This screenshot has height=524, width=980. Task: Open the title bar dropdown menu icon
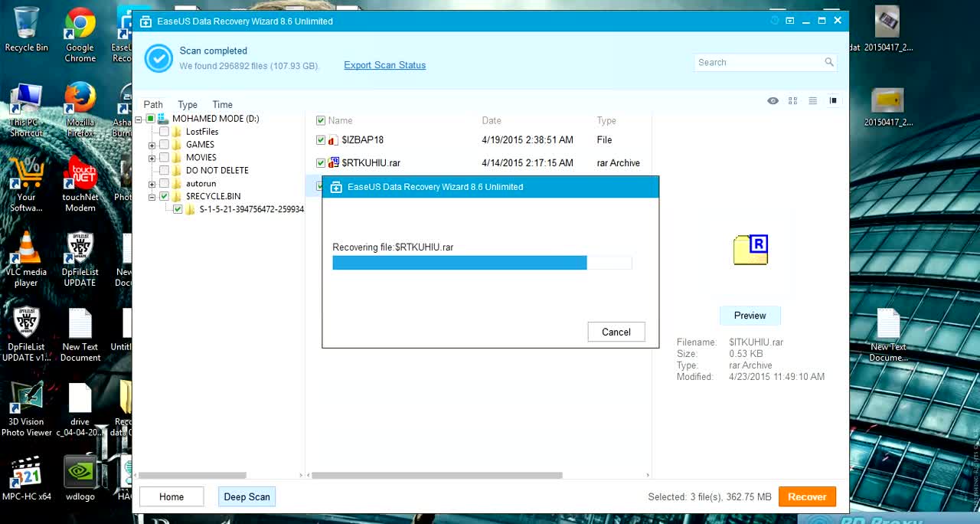click(790, 21)
